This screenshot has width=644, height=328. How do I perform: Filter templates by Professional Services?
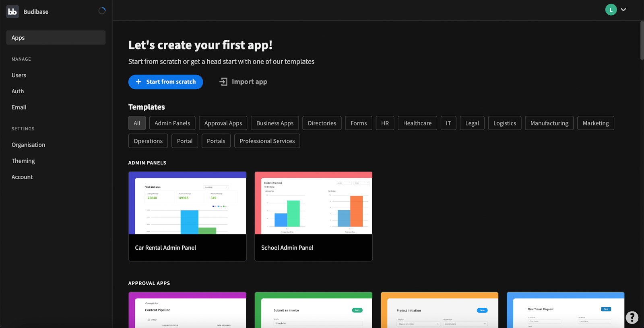point(267,141)
